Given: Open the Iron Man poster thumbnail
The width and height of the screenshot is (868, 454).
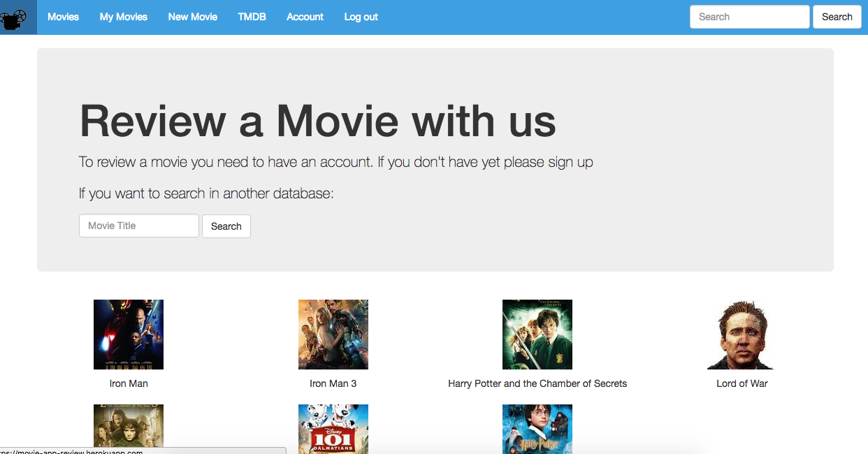Looking at the screenshot, I should click(129, 335).
